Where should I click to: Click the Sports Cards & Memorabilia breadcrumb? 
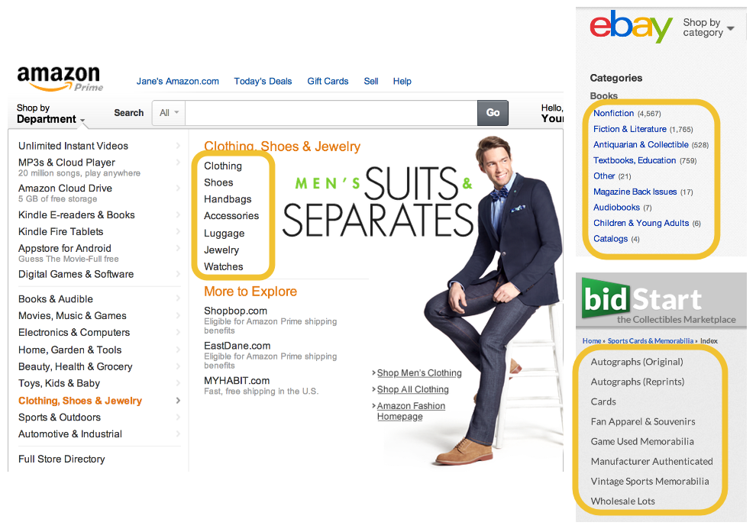(651, 341)
